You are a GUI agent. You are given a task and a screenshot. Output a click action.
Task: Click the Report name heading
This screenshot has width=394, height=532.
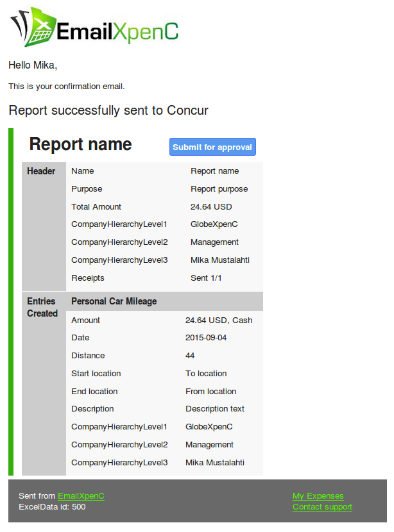pyautogui.click(x=80, y=144)
